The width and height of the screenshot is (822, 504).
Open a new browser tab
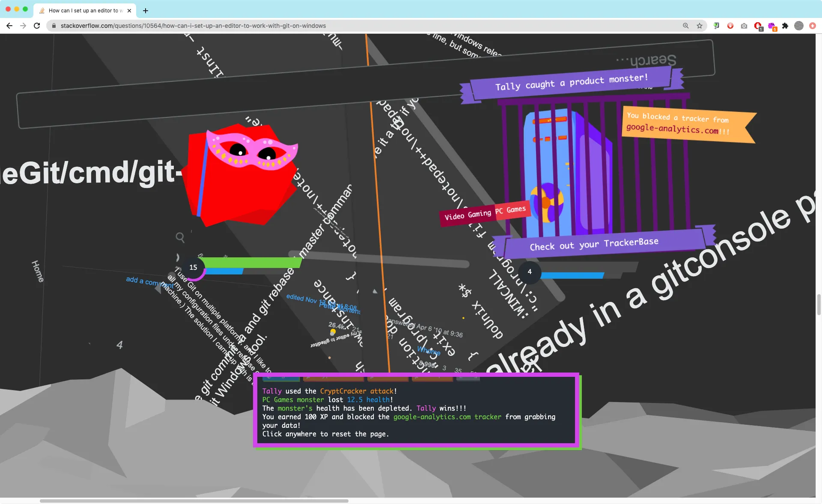pyautogui.click(x=146, y=11)
